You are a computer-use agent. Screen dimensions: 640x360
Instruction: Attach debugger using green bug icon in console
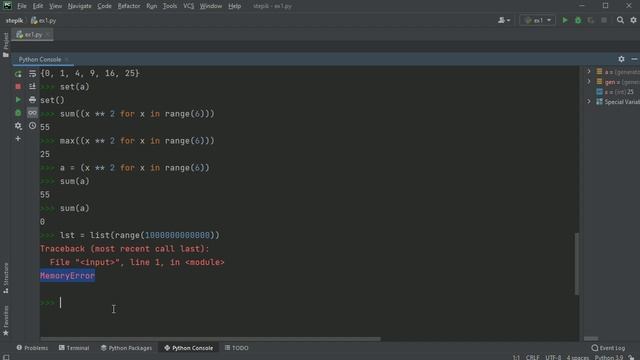[18, 113]
